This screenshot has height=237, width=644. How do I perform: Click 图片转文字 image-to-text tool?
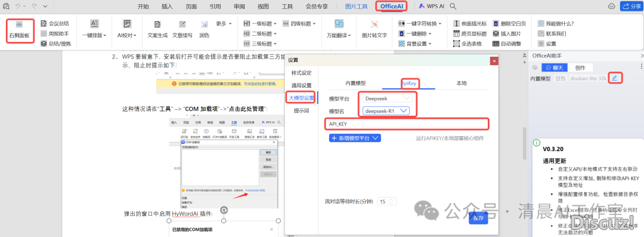[374, 29]
